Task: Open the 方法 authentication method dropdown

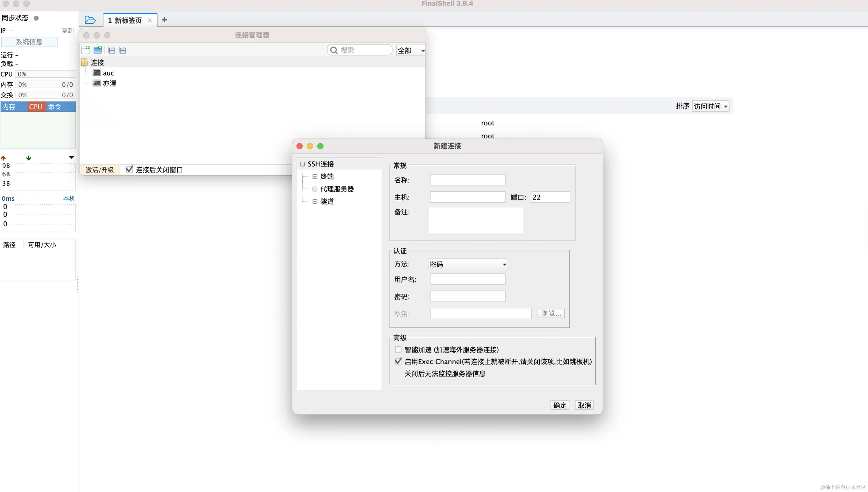Action: click(x=468, y=264)
